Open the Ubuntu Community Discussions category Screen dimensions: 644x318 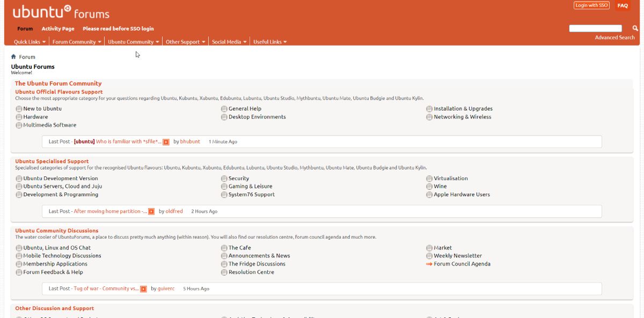[x=57, y=231]
